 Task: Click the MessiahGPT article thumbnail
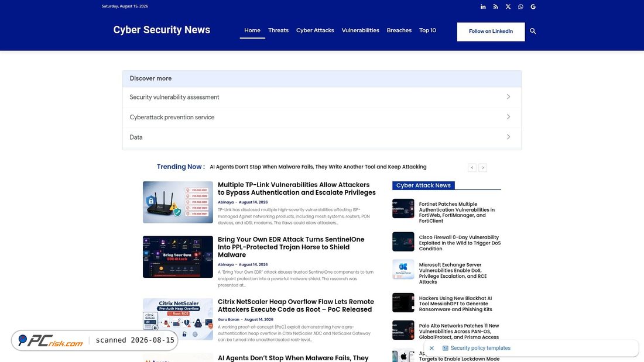click(x=403, y=303)
